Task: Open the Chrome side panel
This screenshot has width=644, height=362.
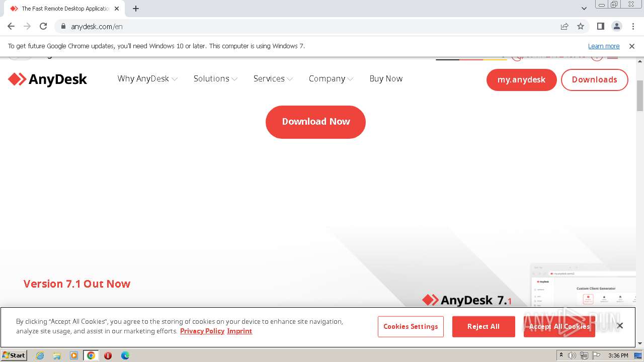Action: pyautogui.click(x=600, y=26)
